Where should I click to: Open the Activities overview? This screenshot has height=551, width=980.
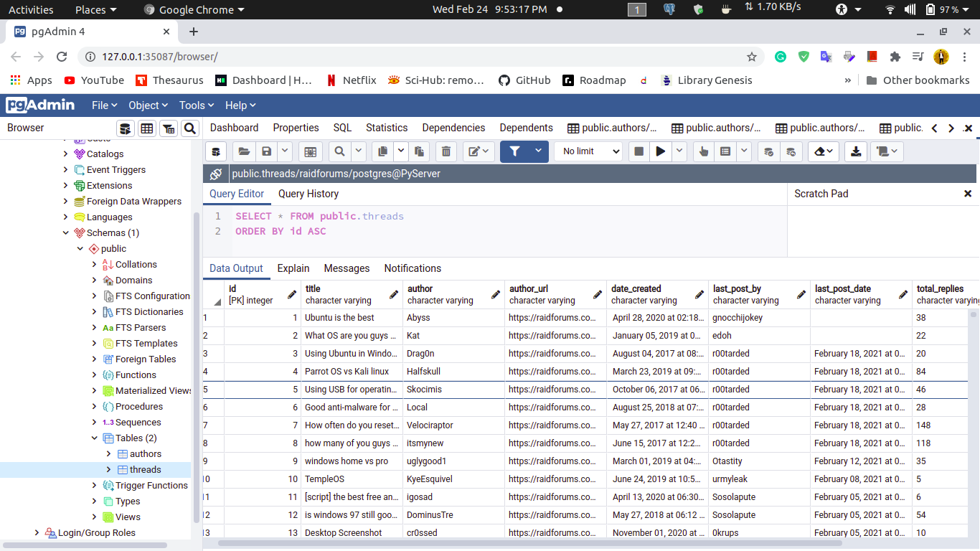[31, 9]
